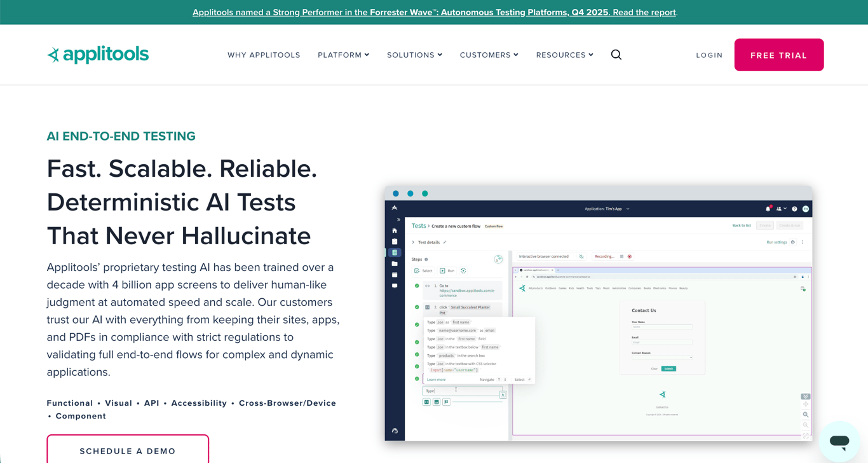Image resolution: width=868 pixels, height=463 pixels.
Task: Select the Home icon in the app sidebar
Action: pos(395,230)
